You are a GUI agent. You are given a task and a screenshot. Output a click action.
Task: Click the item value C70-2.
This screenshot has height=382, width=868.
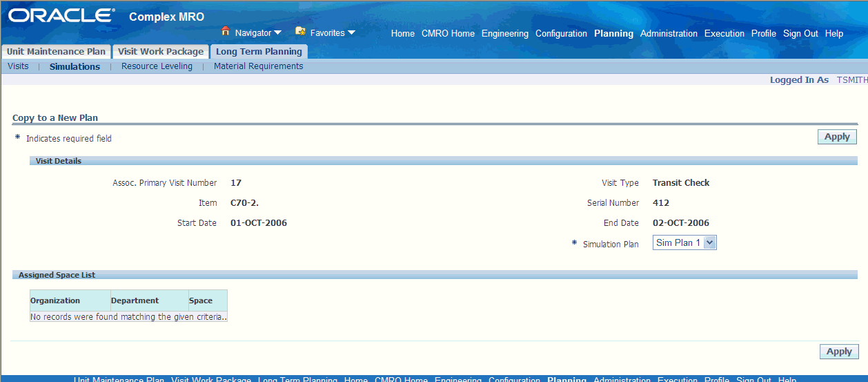click(244, 203)
